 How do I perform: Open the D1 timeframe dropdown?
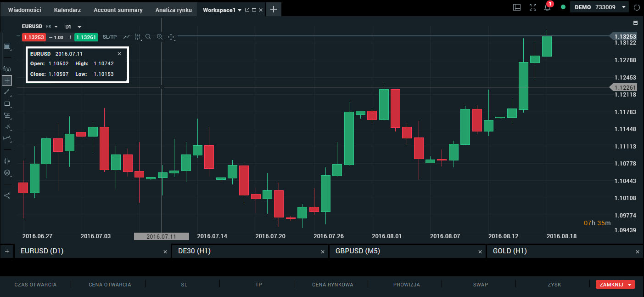(x=73, y=27)
